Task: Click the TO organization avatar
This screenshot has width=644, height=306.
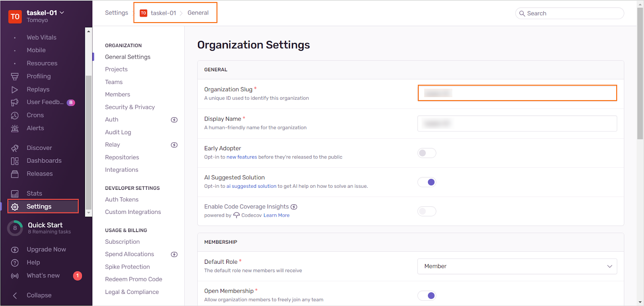Action: (15, 16)
